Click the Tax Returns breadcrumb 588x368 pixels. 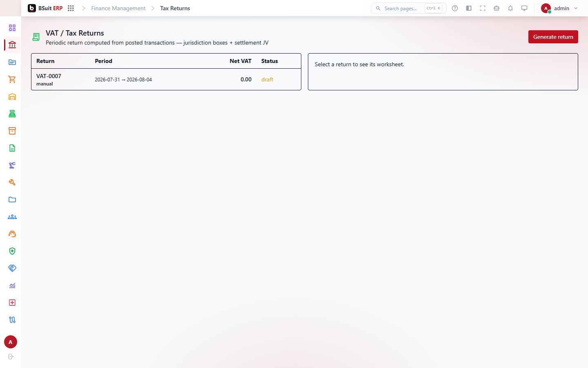[x=175, y=8]
